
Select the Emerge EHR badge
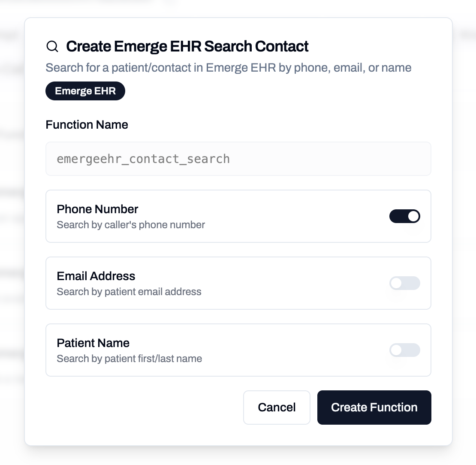85,91
